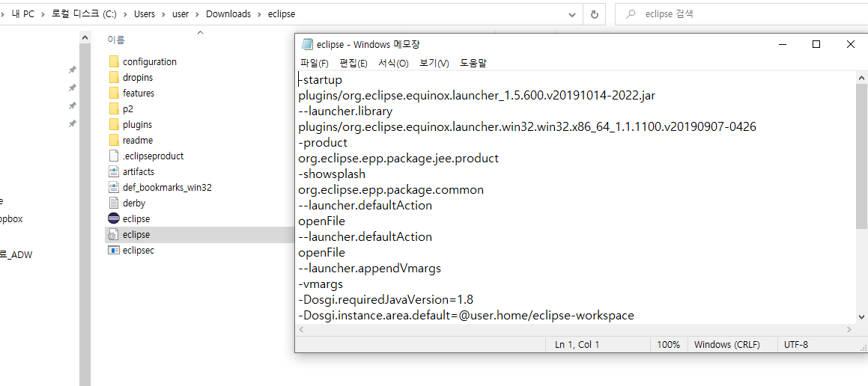
Task: Click the Notepad vertical scrollbar thumb
Action: click(x=862, y=156)
